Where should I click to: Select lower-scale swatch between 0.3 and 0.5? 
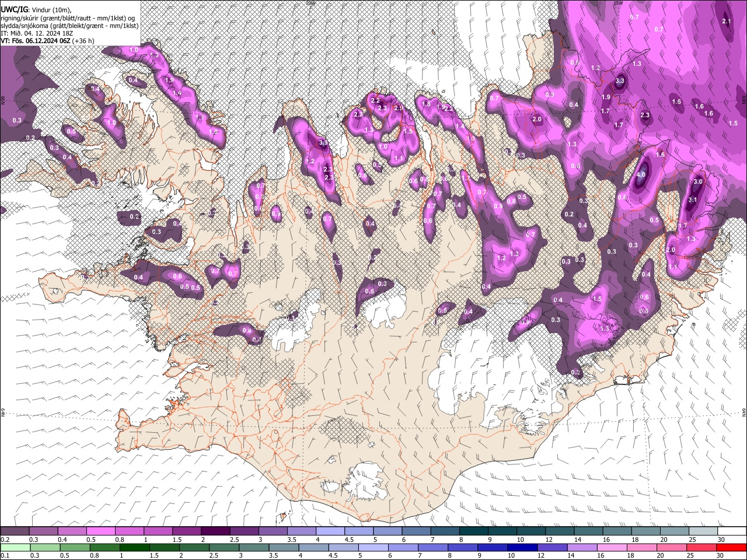(45, 547)
